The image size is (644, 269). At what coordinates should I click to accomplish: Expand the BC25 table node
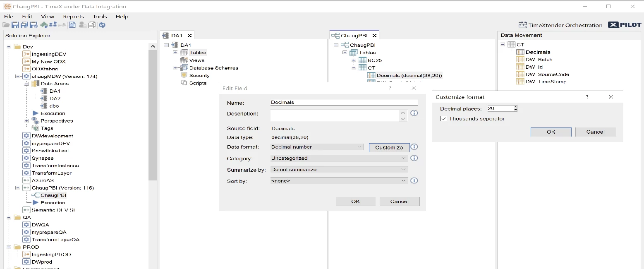coord(354,60)
